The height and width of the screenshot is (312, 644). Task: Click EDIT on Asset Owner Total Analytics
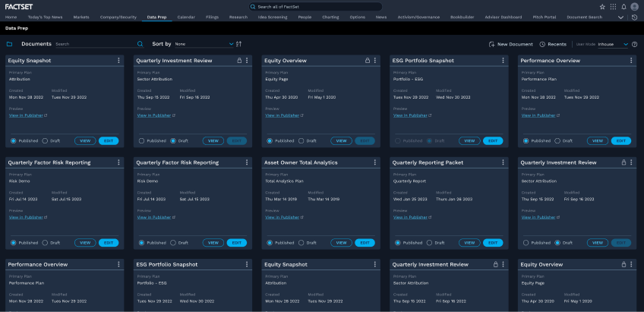click(x=365, y=243)
